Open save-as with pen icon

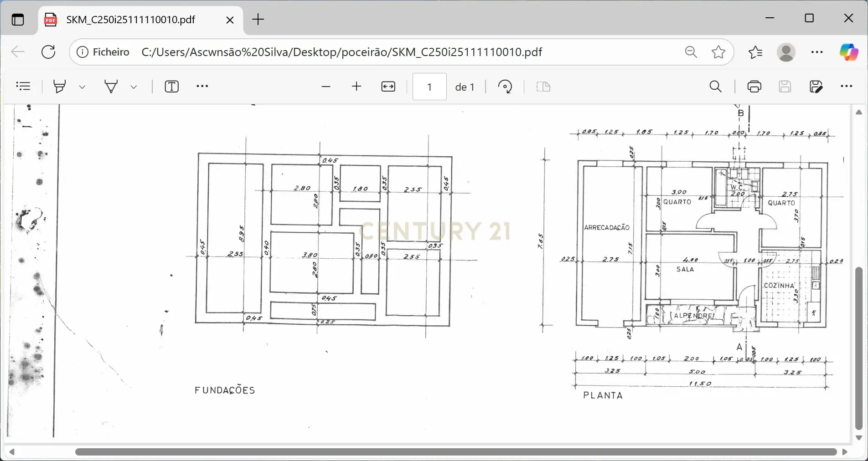(816, 87)
